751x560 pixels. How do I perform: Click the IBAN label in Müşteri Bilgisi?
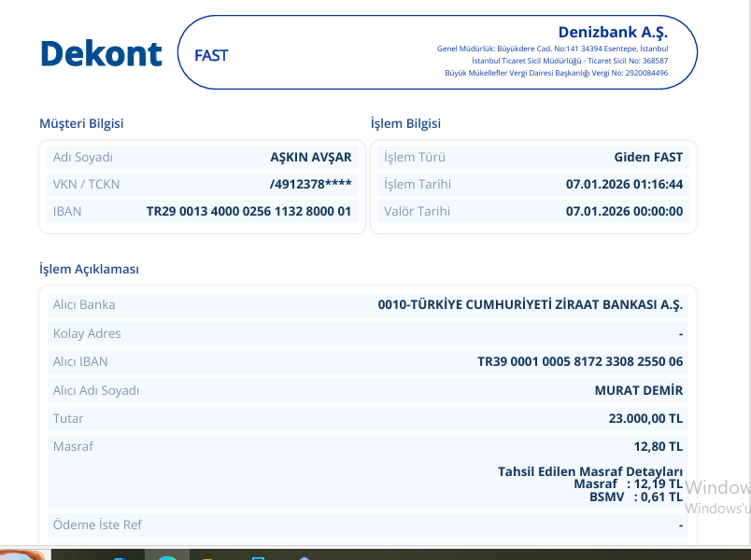pos(67,211)
